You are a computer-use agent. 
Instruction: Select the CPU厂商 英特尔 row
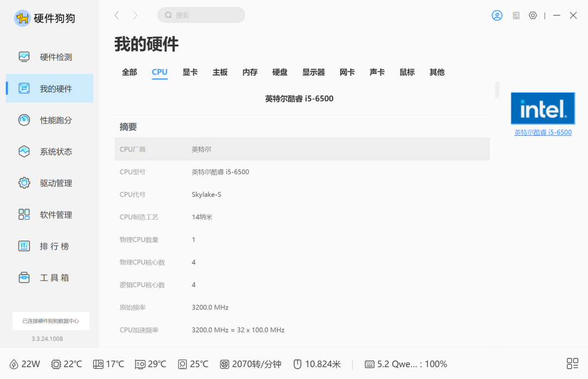(x=302, y=149)
